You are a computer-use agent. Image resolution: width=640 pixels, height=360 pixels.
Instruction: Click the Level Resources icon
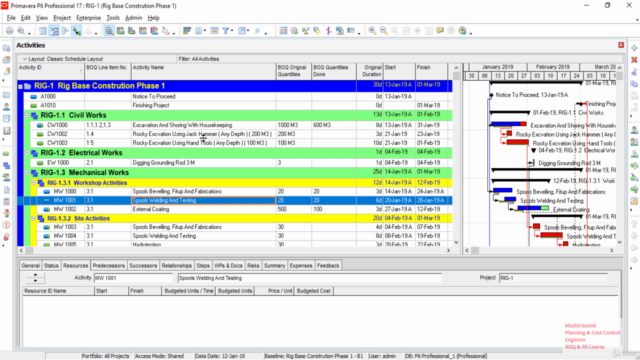coord(305,31)
